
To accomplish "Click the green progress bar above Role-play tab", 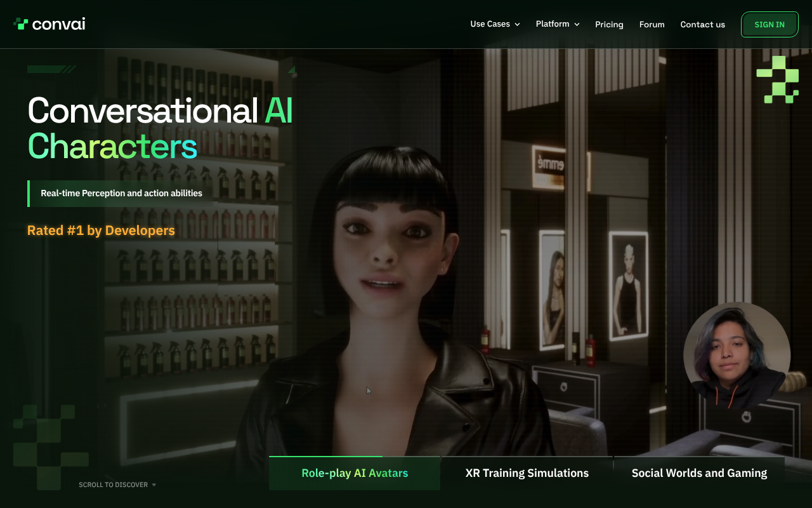I will click(x=325, y=457).
